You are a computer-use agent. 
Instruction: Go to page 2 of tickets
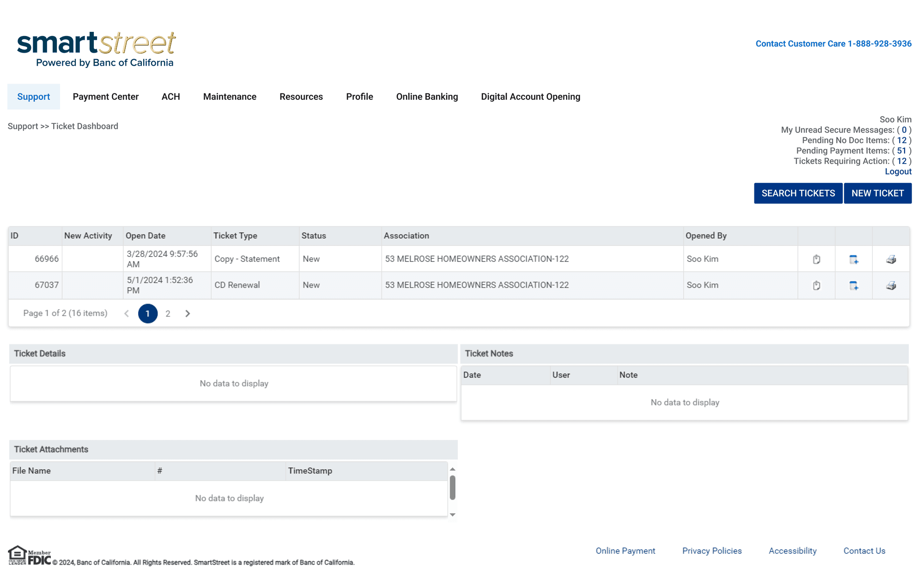pyautogui.click(x=168, y=314)
